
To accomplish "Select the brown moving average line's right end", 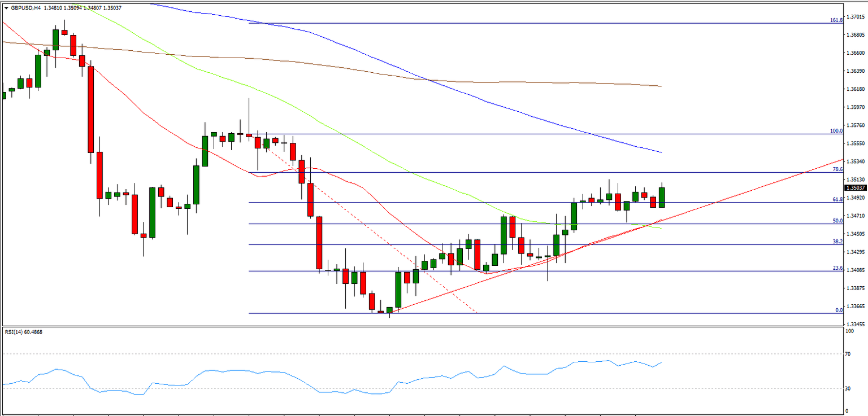I will [x=660, y=86].
